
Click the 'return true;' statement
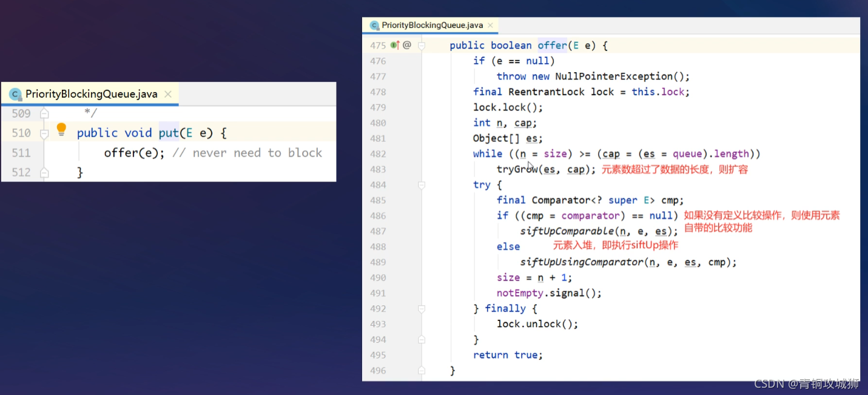508,355
